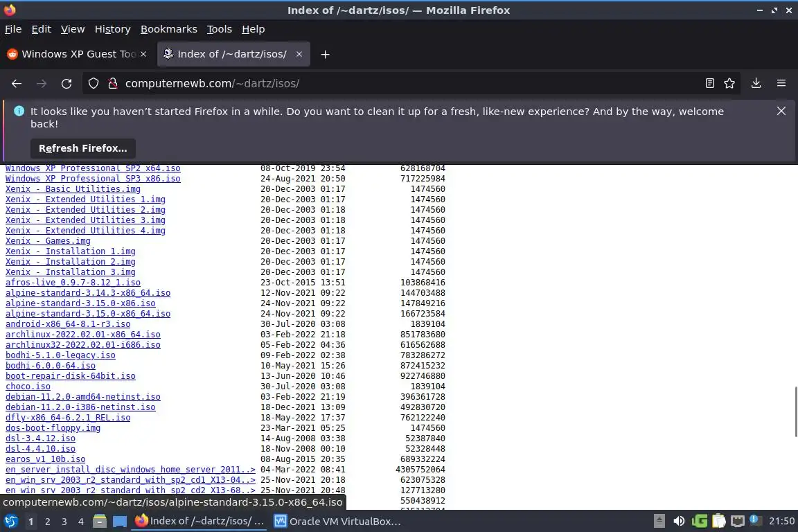Click the Firefox taskbar window button
Image resolution: width=798 pixels, height=532 pixels.
point(199,522)
